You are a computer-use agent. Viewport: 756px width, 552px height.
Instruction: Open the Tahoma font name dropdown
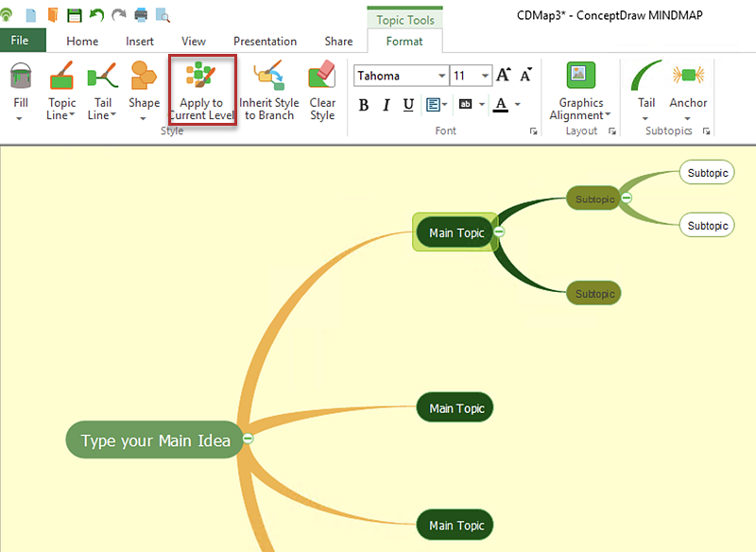coord(441,76)
